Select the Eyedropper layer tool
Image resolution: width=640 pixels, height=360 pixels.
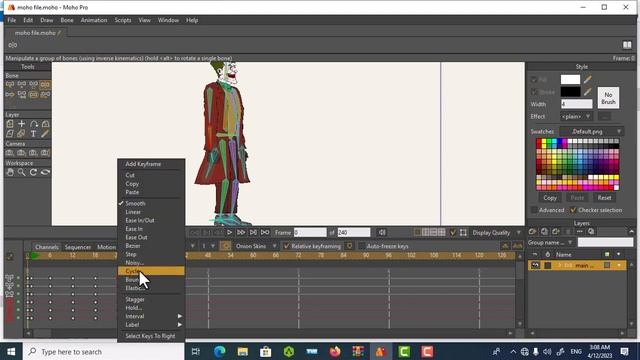point(45,133)
